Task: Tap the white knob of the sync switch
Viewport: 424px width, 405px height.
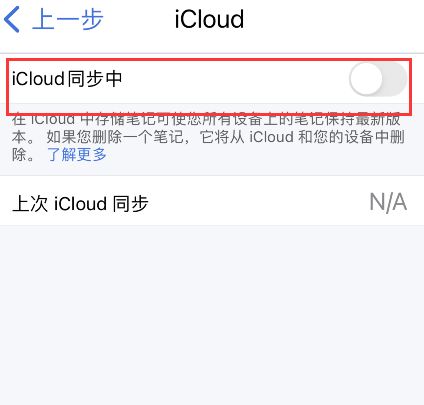Action: (x=366, y=79)
